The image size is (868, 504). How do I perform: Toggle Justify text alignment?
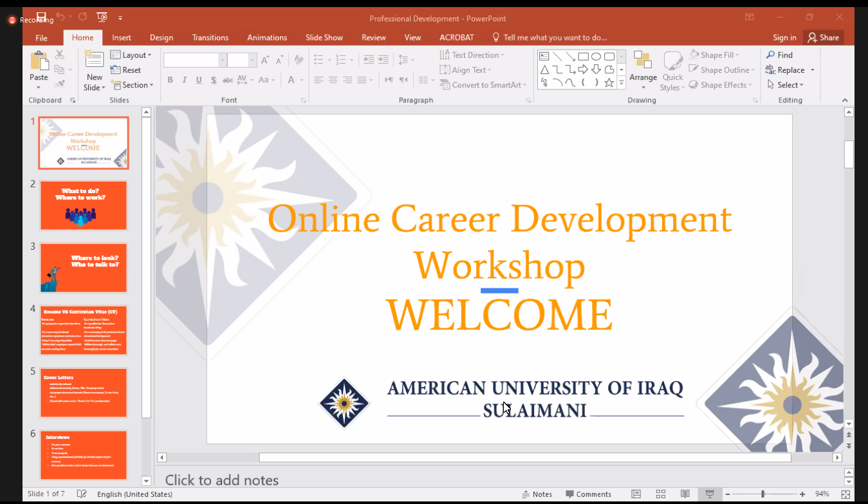coord(362,80)
